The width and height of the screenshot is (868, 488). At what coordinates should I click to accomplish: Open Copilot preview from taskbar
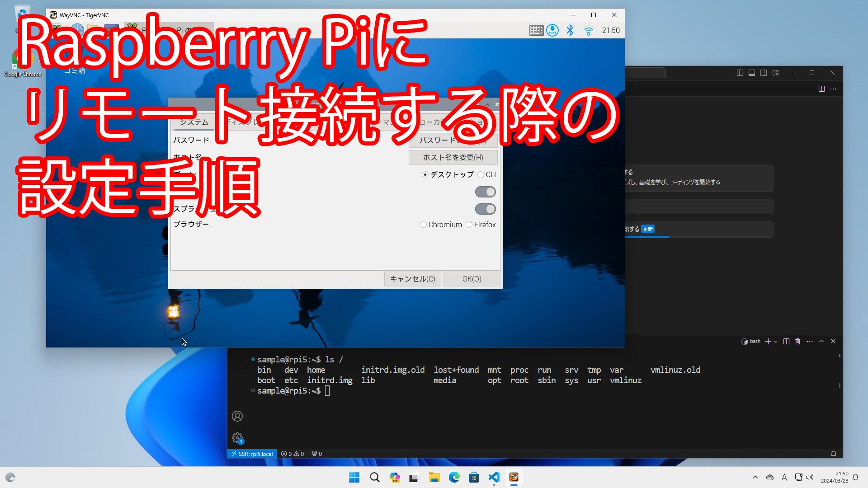click(x=395, y=478)
